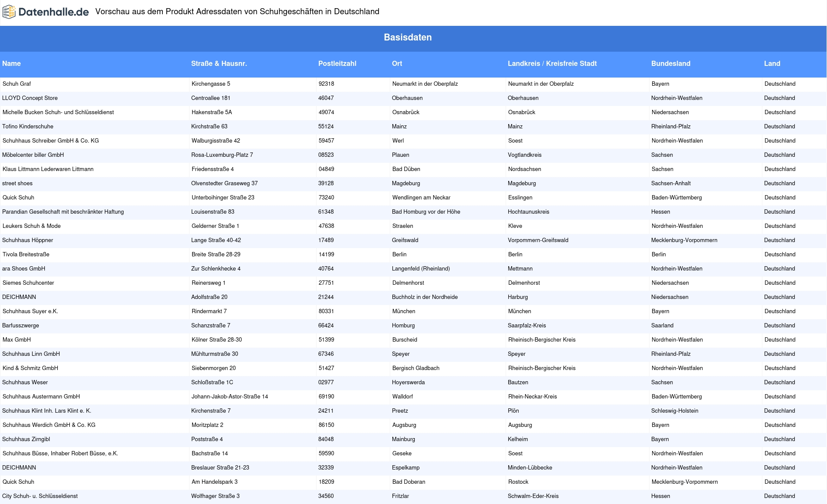This screenshot has width=827, height=504.
Task: Select the Olvenstedter Graseweg 37 address
Action: [x=224, y=183]
